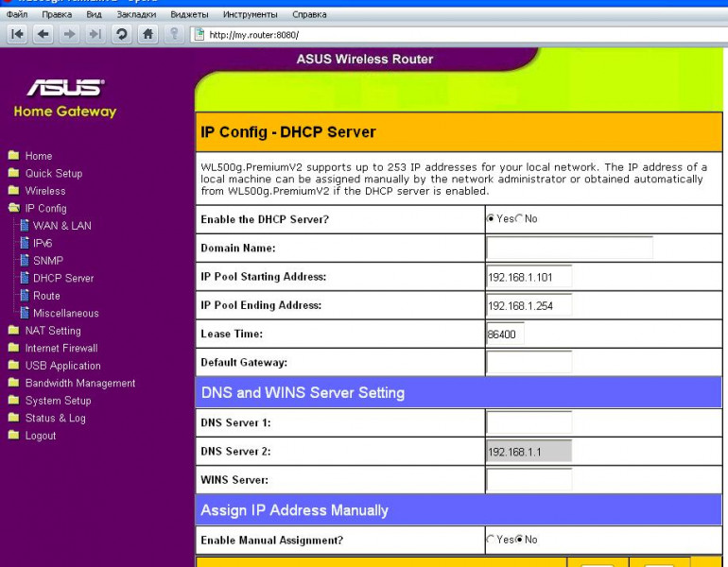Click the Default Gateway field

529,362
